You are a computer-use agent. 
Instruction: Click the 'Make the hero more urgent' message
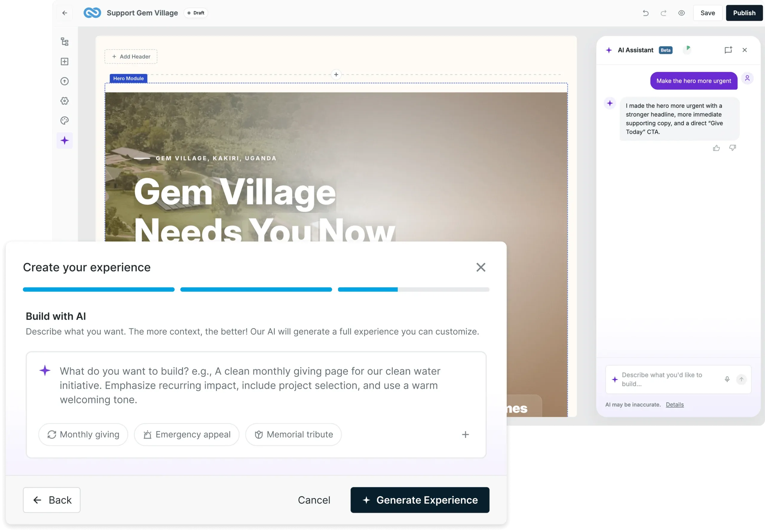click(694, 81)
